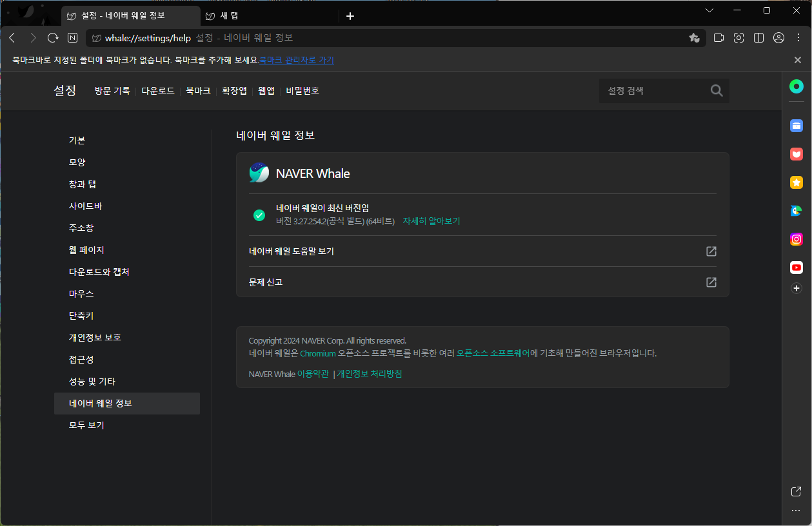Go back with the back arrow
This screenshot has width=812, height=526.
point(12,38)
